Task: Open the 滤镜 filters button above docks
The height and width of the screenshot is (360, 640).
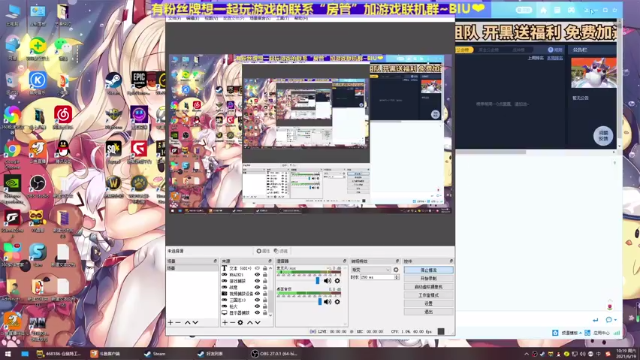Action: pos(280,251)
